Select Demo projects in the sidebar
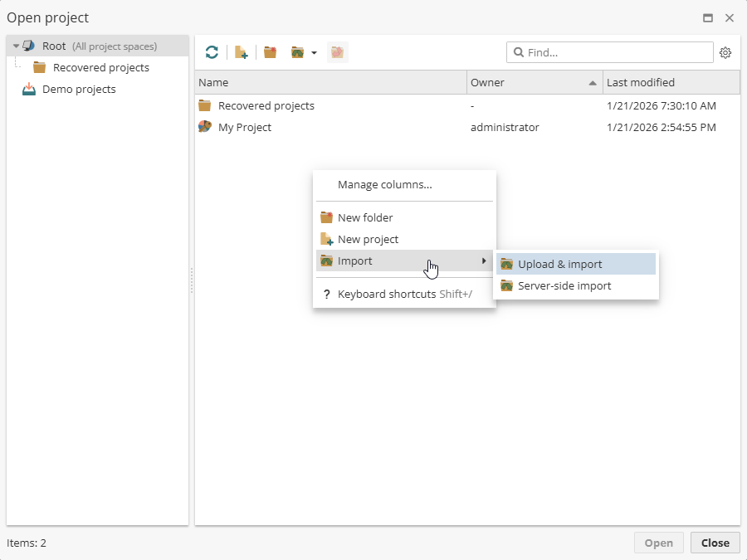The width and height of the screenshot is (747, 560). [x=79, y=90]
